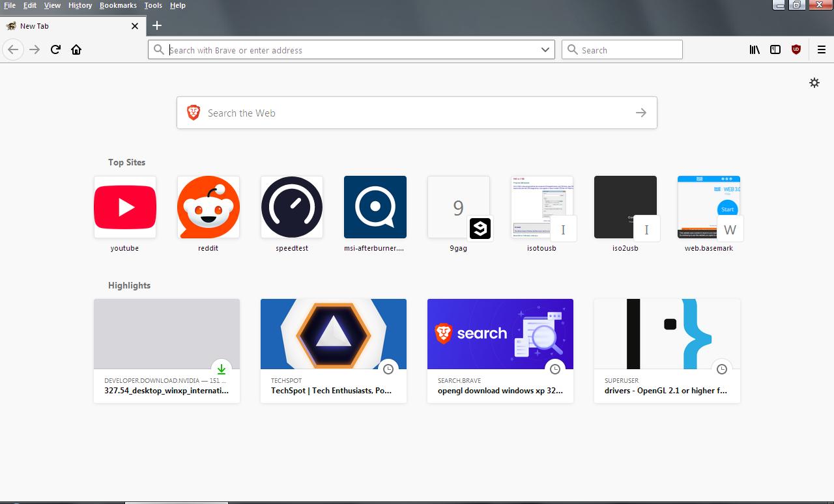Open a new tab with plus
This screenshot has width=834, height=504.
pyautogui.click(x=157, y=25)
